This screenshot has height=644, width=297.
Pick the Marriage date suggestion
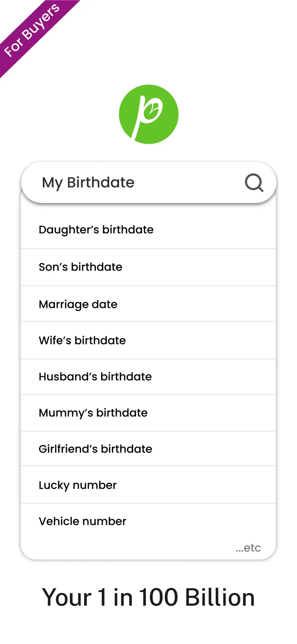148,304
